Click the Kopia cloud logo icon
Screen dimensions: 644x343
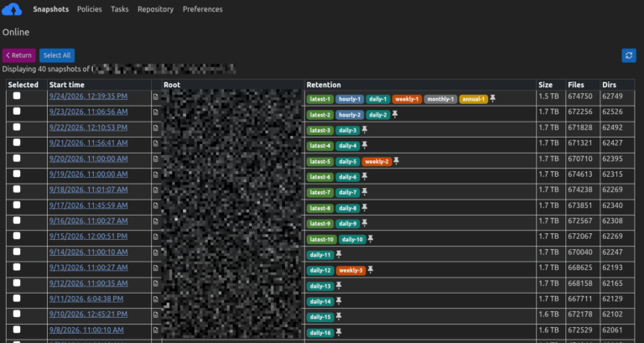[x=12, y=9]
